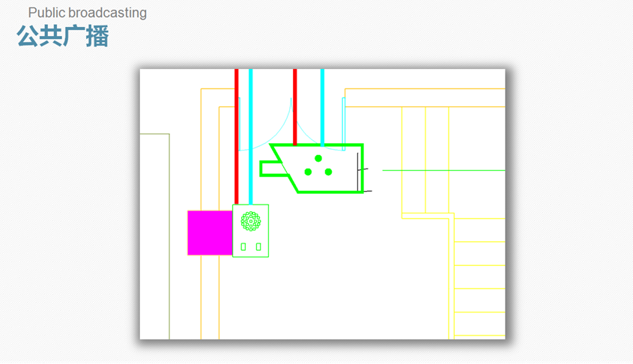The image size is (633, 364).
Task: Select the left small slot under speaker symbol
Action: (243, 246)
